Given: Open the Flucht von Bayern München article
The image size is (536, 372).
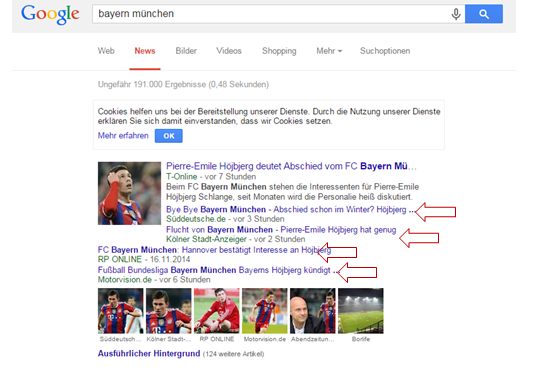Looking at the screenshot, I should 281,229.
